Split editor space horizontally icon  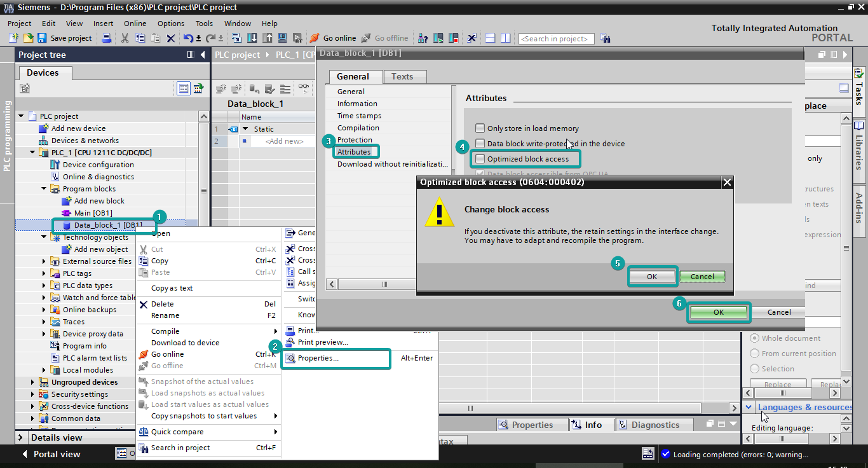pyautogui.click(x=490, y=38)
